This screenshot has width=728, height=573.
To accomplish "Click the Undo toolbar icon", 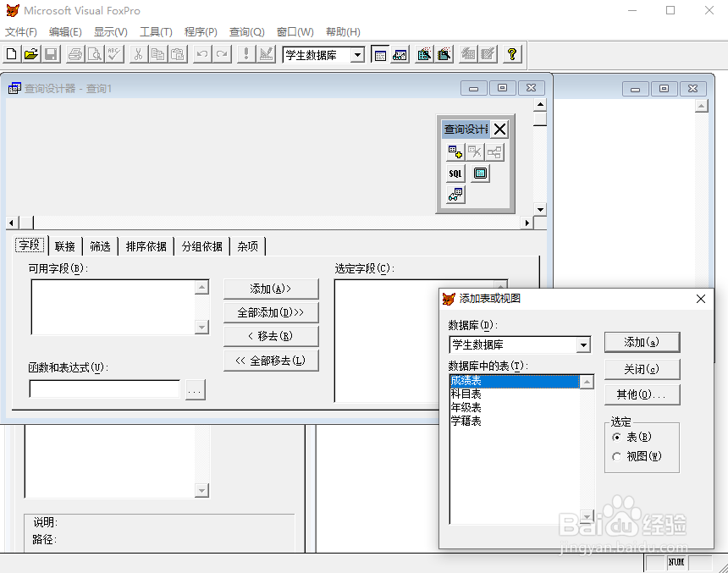I will (202, 54).
